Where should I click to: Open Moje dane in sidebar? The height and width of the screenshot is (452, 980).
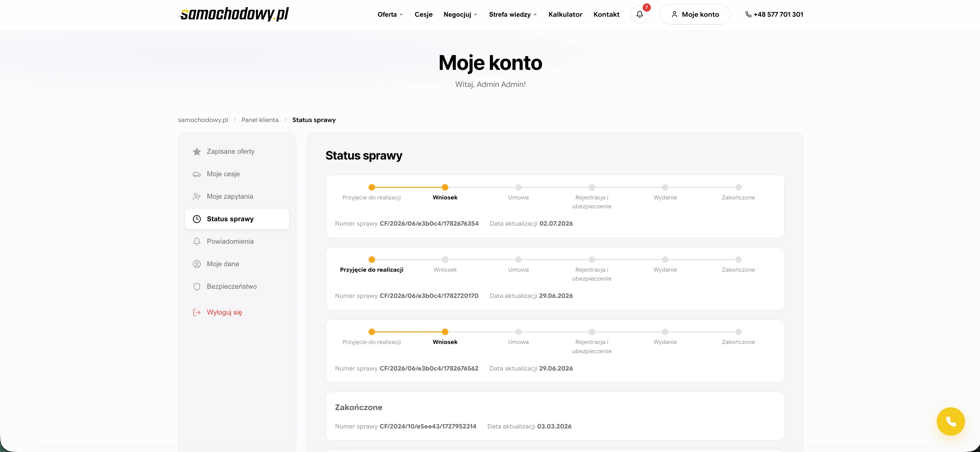tap(237, 264)
